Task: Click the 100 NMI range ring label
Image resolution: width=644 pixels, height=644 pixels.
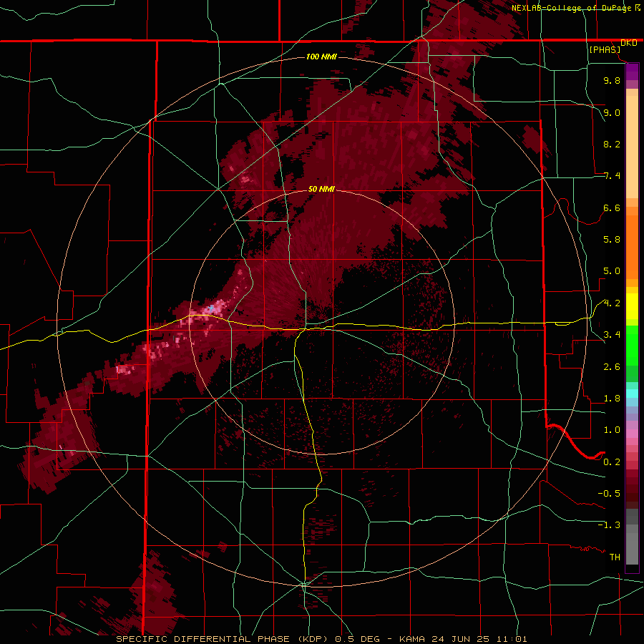Action: point(321,57)
